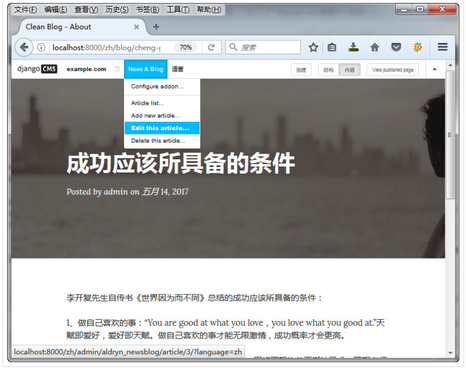Viewport: 466px width, 370px height.
Task: Bookmark this page with the star icon
Action: click(x=313, y=47)
